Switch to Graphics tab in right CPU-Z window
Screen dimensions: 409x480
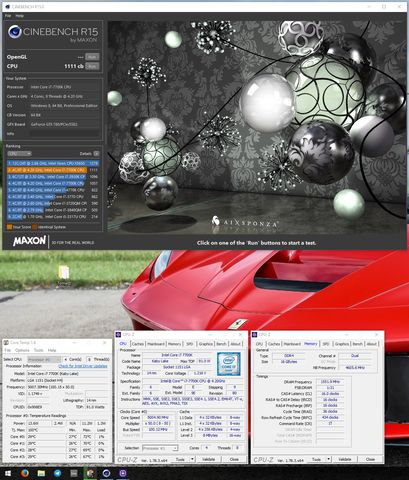click(x=342, y=344)
